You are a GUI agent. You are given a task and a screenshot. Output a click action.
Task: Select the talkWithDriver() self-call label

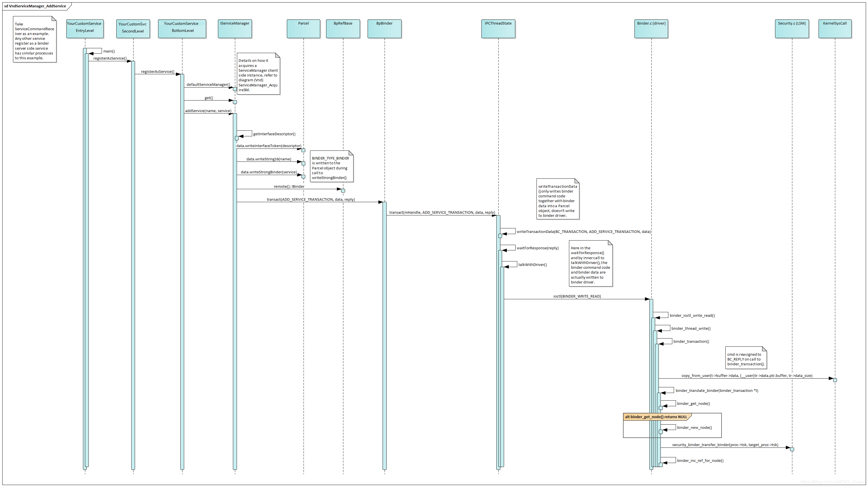point(532,265)
